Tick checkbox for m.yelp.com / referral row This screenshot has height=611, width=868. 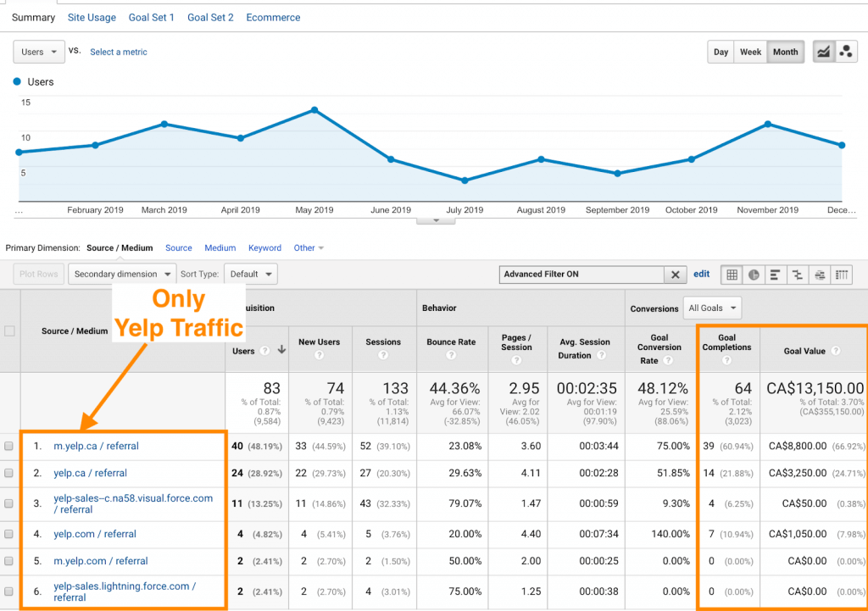click(x=8, y=561)
